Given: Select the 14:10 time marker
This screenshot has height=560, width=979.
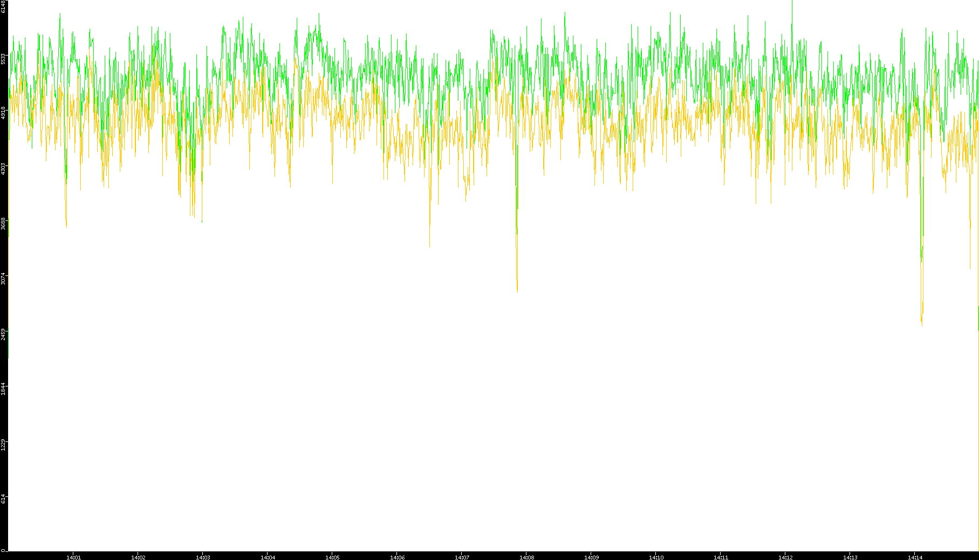Looking at the screenshot, I should 656,557.
